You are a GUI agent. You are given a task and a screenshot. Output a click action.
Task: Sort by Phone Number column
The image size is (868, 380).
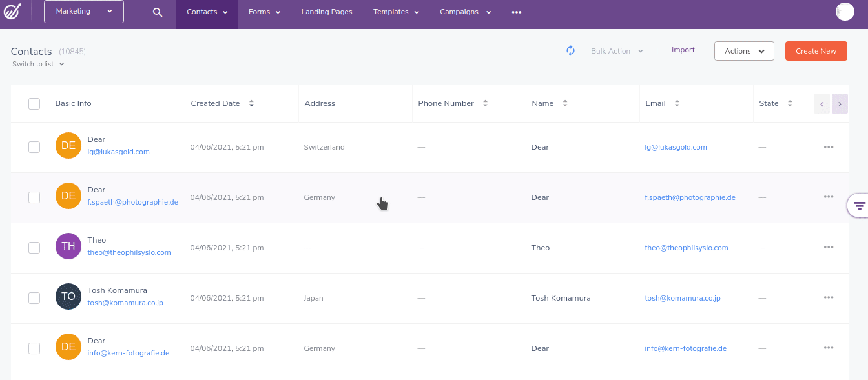tap(485, 103)
